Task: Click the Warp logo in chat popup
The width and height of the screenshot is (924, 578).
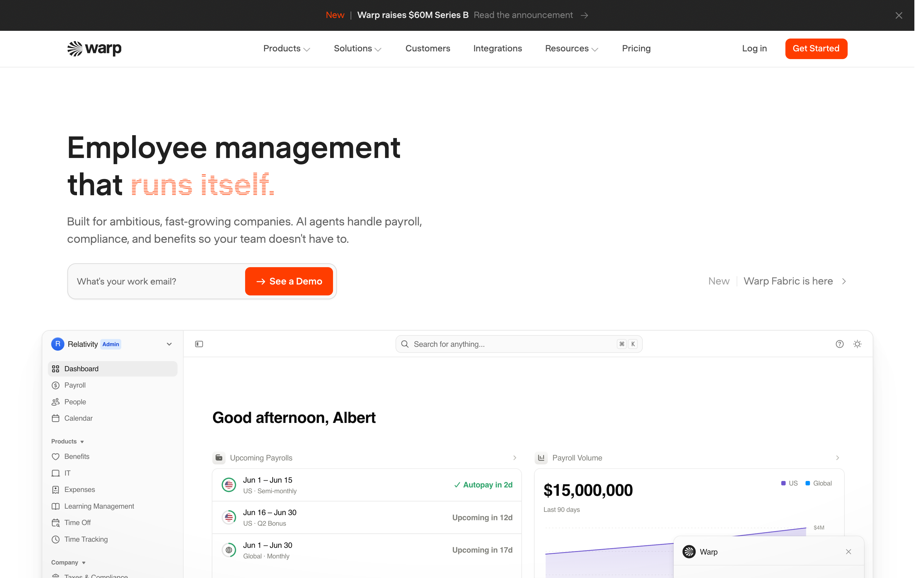Action: coord(689,552)
